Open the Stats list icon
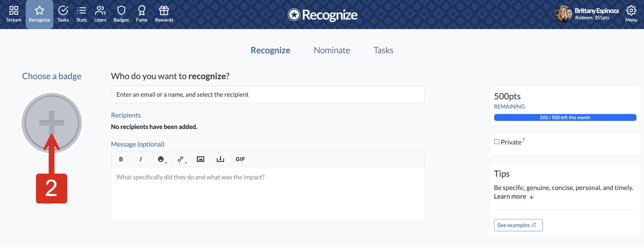 [82, 11]
